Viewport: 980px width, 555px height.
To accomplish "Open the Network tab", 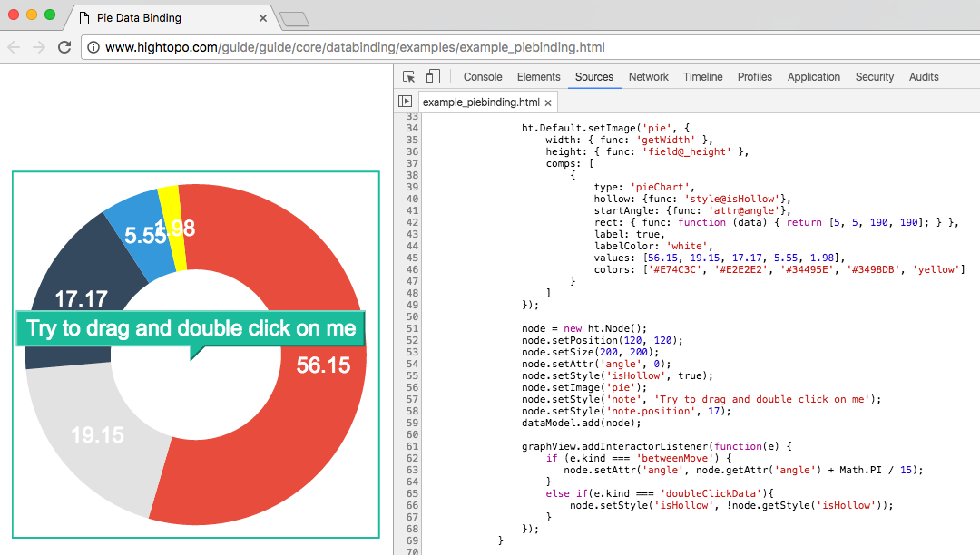I will (648, 77).
